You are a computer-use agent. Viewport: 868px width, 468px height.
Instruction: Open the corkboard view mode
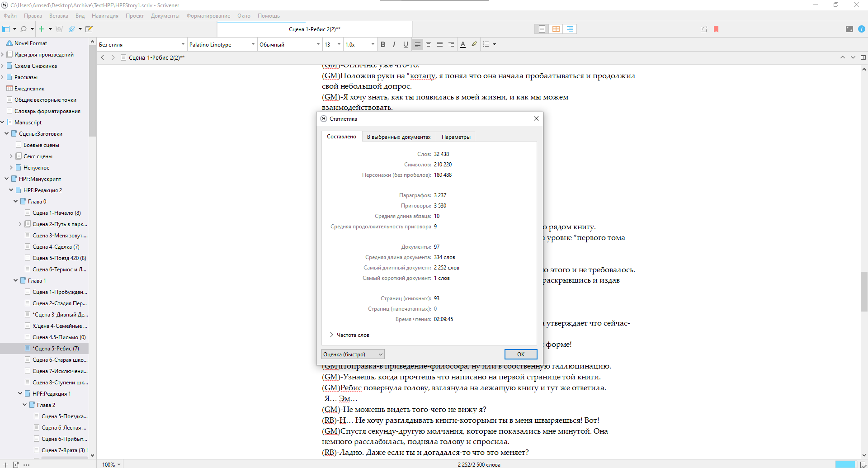[x=556, y=29]
